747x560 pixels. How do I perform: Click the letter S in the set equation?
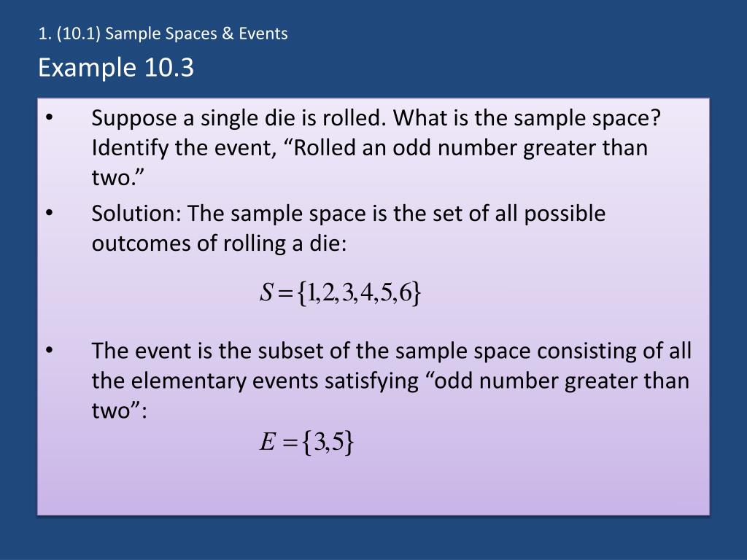(266, 292)
